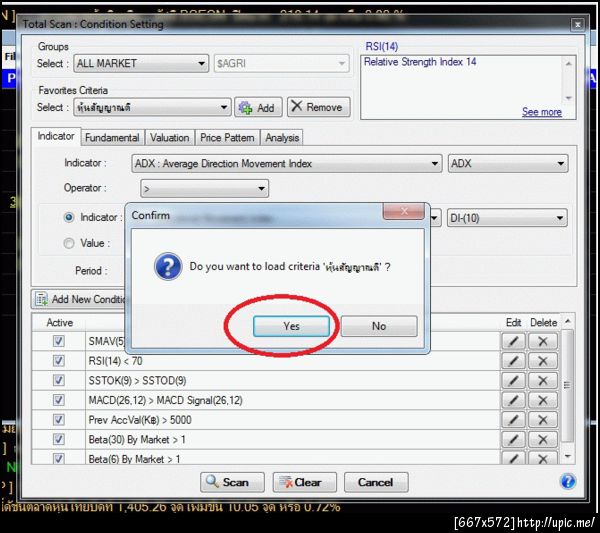This screenshot has height=533, width=600.
Task: Switch to the Indicator tab
Action: click(56, 136)
